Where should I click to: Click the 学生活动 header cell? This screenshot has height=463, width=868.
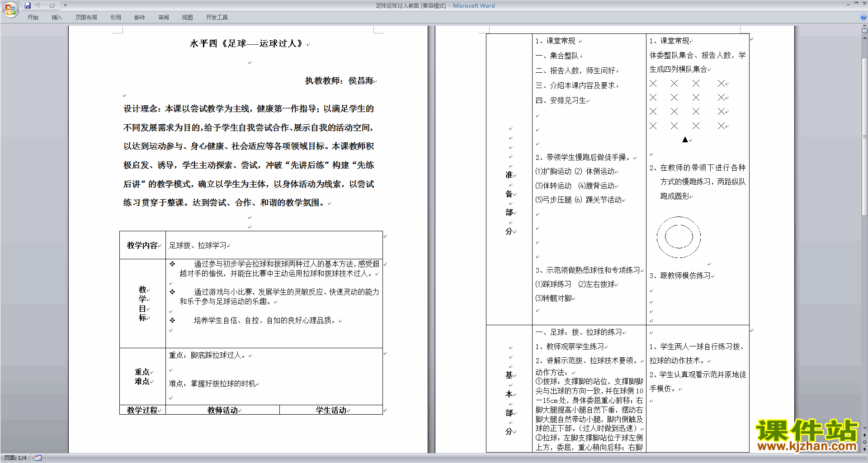pyautogui.click(x=331, y=410)
